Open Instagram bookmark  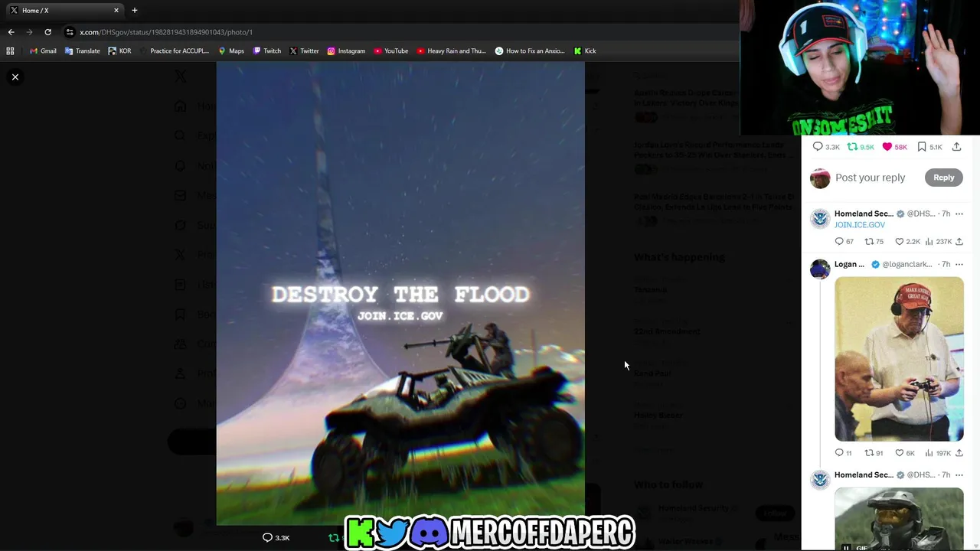[346, 51]
